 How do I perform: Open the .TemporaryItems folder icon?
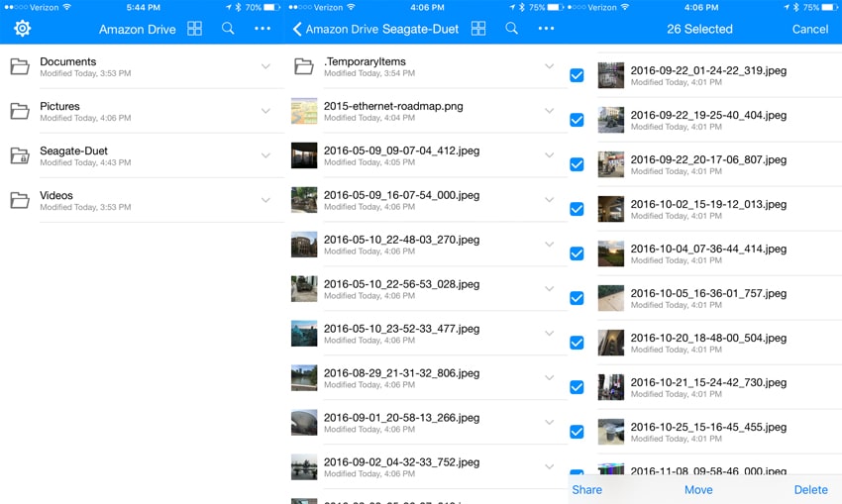coord(303,66)
